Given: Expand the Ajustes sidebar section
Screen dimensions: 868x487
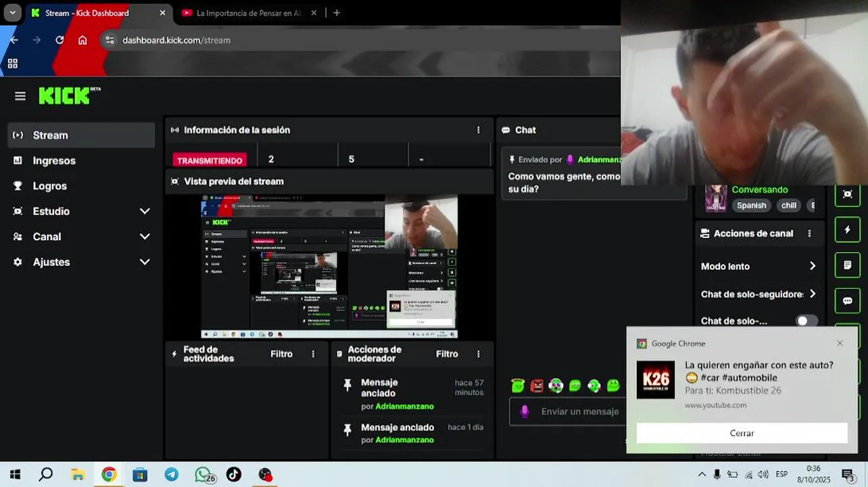Looking at the screenshot, I should 82,262.
